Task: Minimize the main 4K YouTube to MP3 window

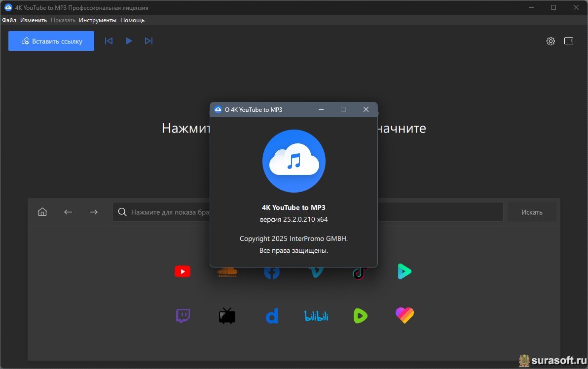Action: (x=531, y=7)
